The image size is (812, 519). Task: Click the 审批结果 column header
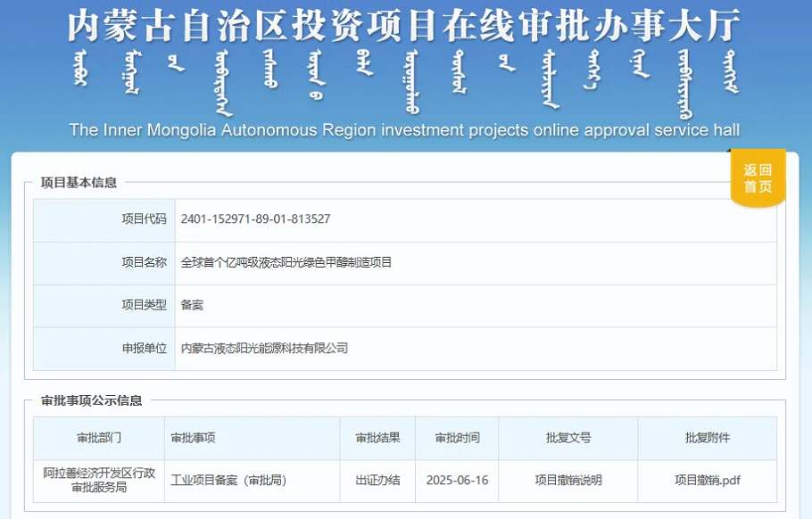click(x=377, y=438)
